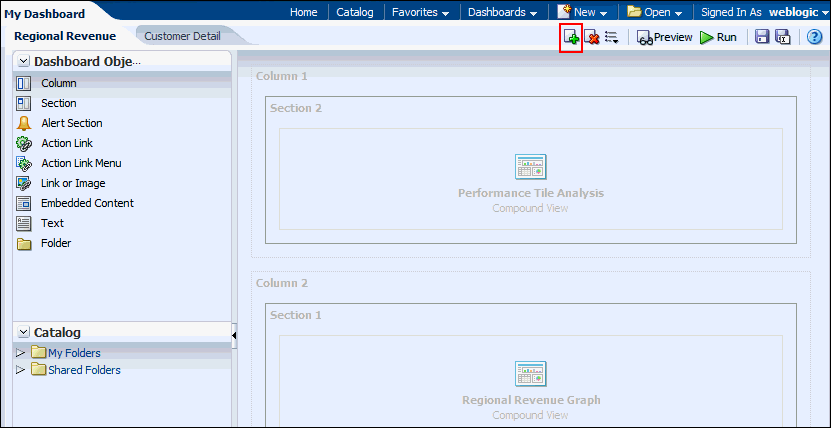
Task: Click the My Folders folder icon
Action: [39, 352]
